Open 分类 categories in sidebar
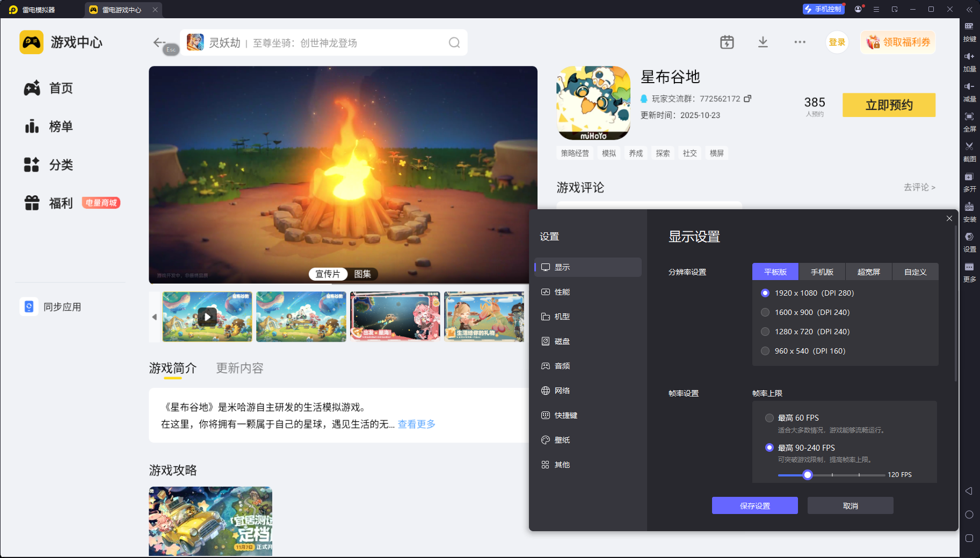This screenshot has width=980, height=558. 48,165
